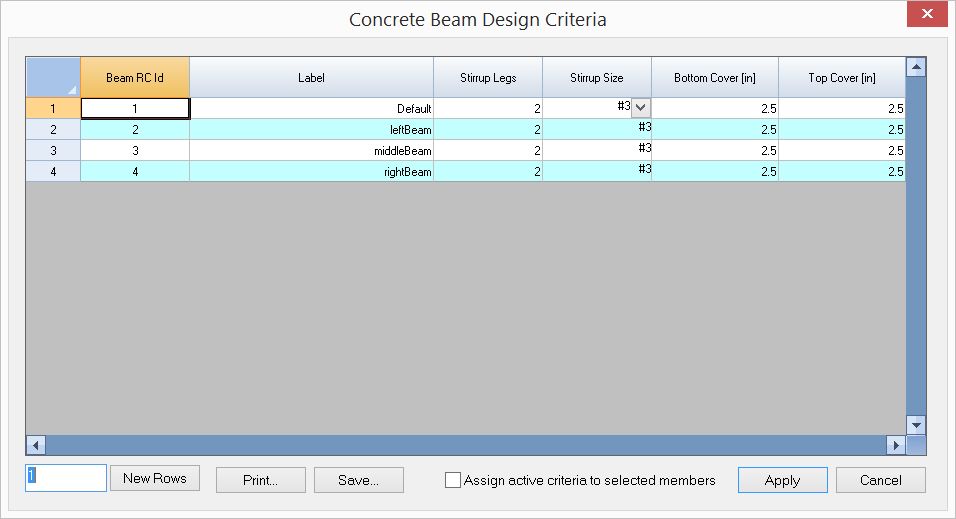This screenshot has height=519, width=956.
Task: Click Top Cover 2.5 in rightBeam row
Action: pos(842,171)
